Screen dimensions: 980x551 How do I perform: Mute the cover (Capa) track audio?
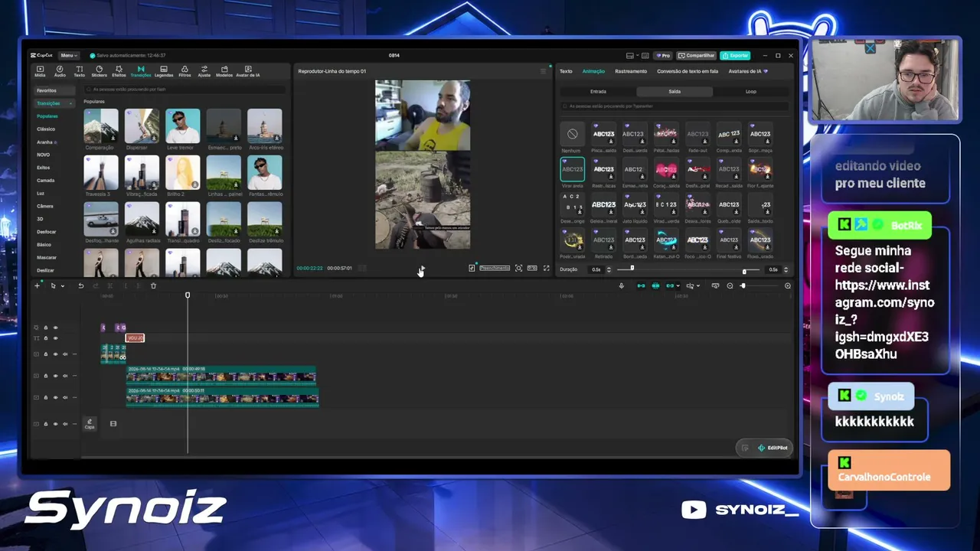65,424
